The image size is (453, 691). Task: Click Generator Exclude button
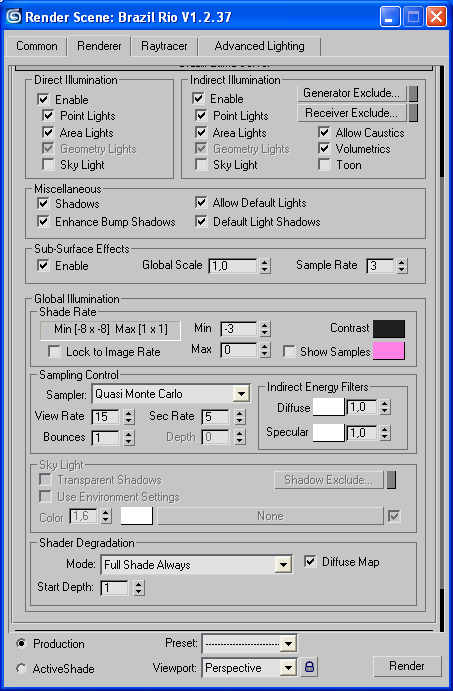pyautogui.click(x=352, y=93)
